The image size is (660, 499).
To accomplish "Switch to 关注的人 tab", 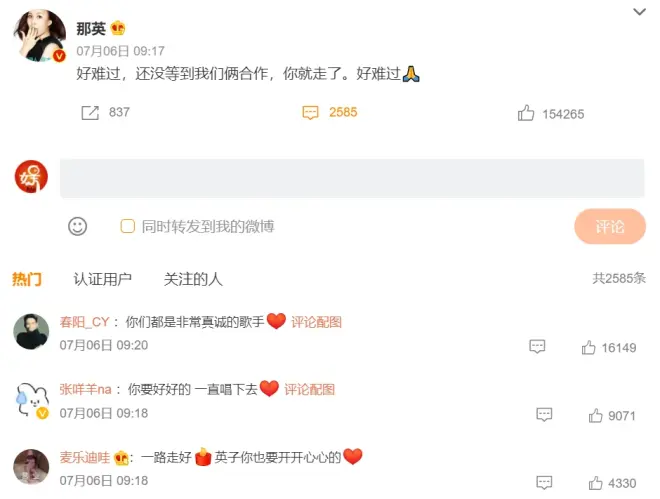I will tap(193, 279).
